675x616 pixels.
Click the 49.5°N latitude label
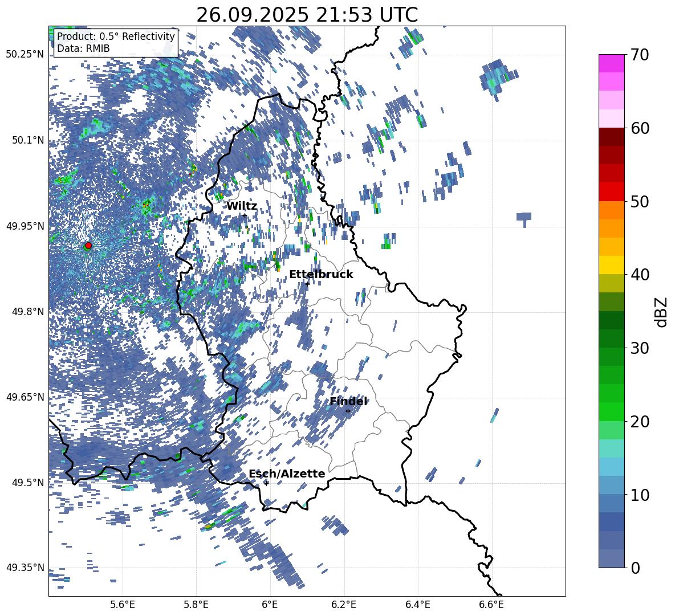pos(29,483)
